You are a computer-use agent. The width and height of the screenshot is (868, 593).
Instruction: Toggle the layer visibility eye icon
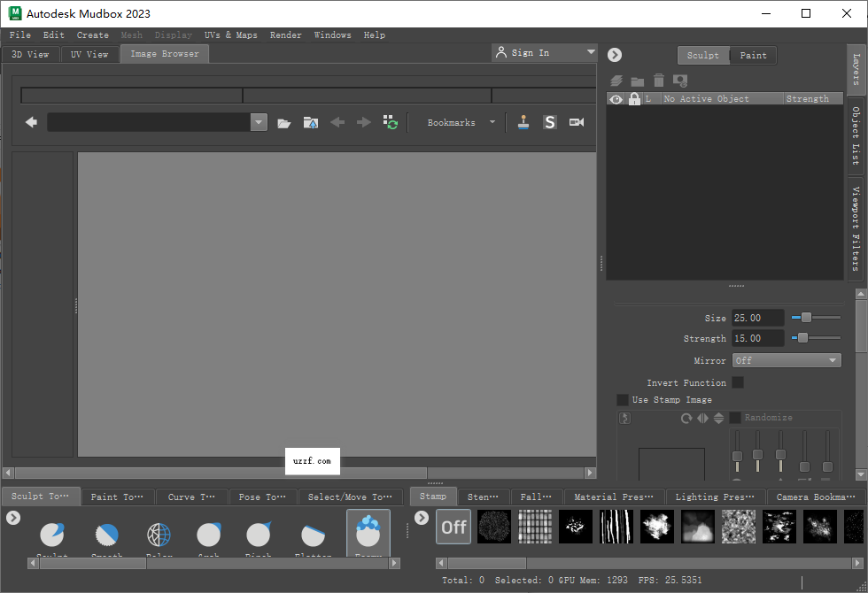[x=616, y=98]
